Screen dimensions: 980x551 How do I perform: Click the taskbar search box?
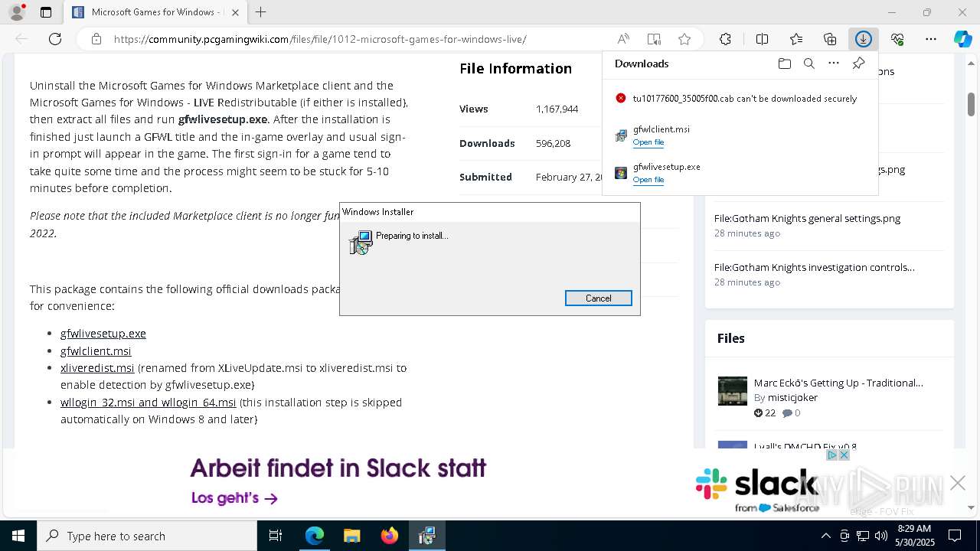147,536
